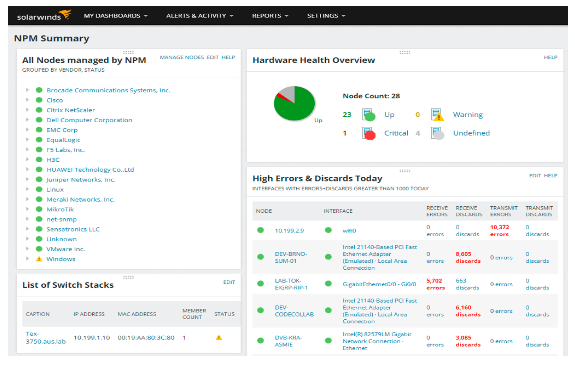Image resolution: width=575 pixels, height=367 pixels.
Task: Click drag handle on All Nodes panel
Action: click(x=128, y=52)
